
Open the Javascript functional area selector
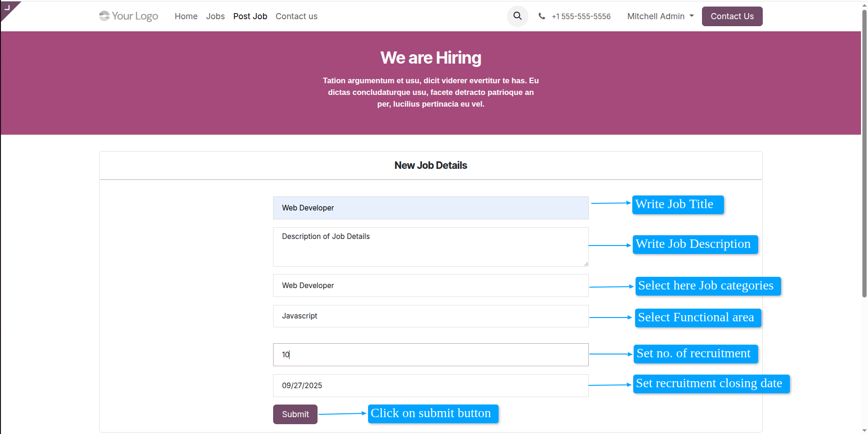tap(430, 316)
